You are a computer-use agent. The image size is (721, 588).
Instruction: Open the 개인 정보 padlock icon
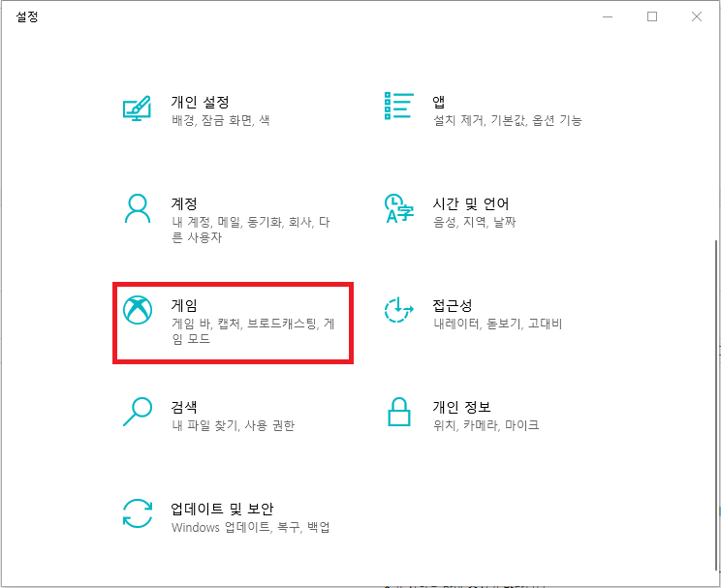click(x=398, y=412)
